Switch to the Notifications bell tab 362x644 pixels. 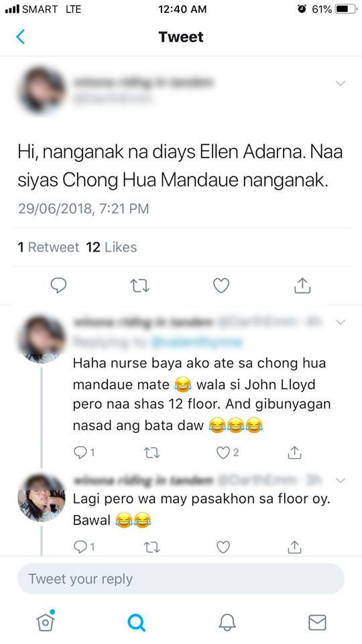pyautogui.click(x=227, y=623)
